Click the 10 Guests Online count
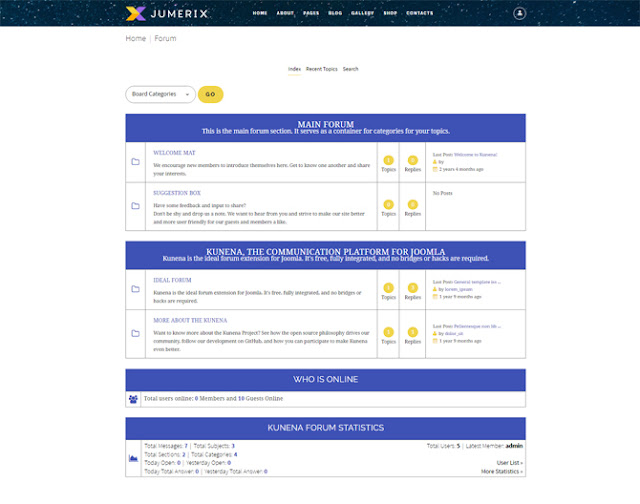The height and width of the screenshot is (504, 640). (x=241, y=398)
